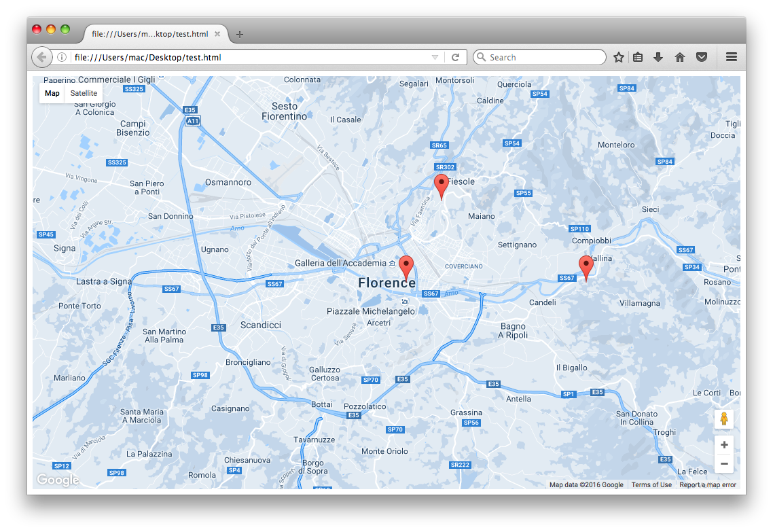Viewport: 773px width, 532px height.
Task: Click the A11 highway shield
Action: (193, 121)
